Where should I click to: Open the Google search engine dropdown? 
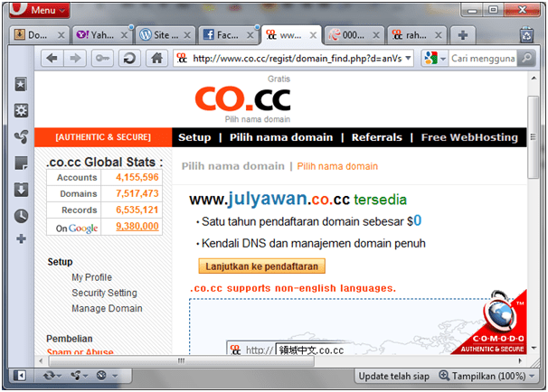tap(433, 59)
